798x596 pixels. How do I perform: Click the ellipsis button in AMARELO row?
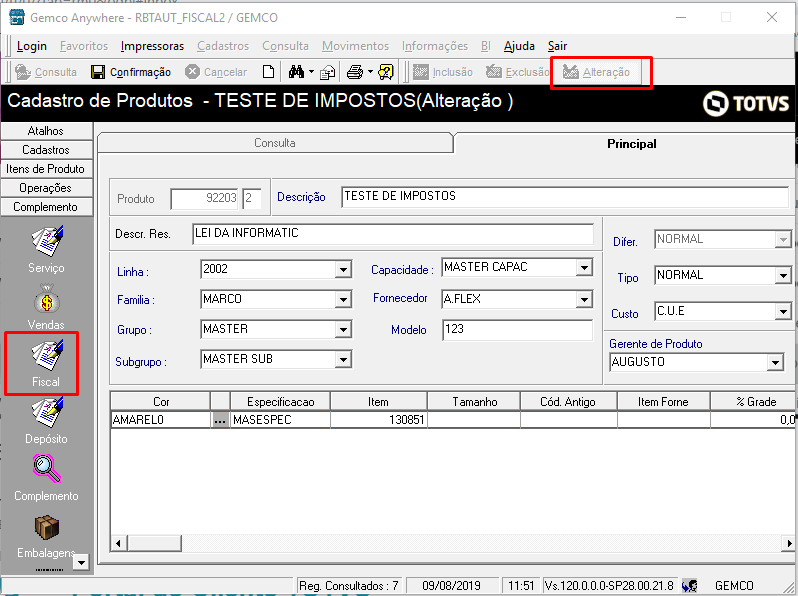[220, 420]
